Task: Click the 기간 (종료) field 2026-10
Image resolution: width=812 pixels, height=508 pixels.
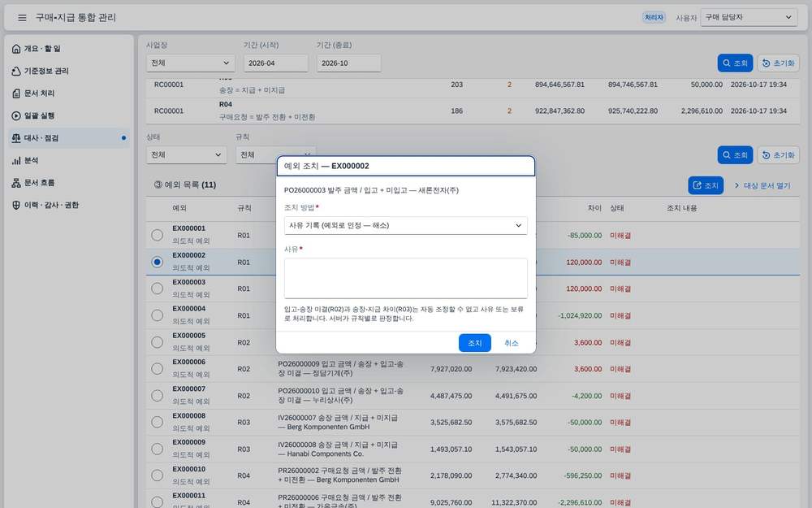Action: [348, 63]
